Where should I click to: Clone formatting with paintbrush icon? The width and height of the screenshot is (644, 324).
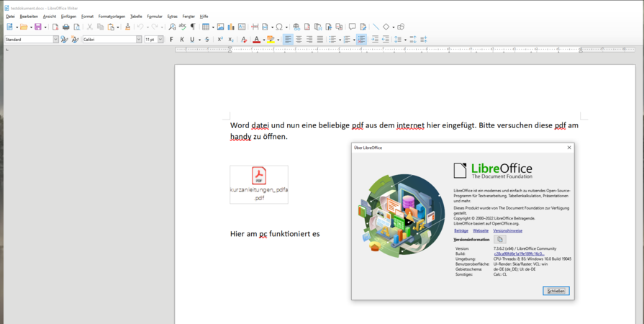click(x=128, y=27)
